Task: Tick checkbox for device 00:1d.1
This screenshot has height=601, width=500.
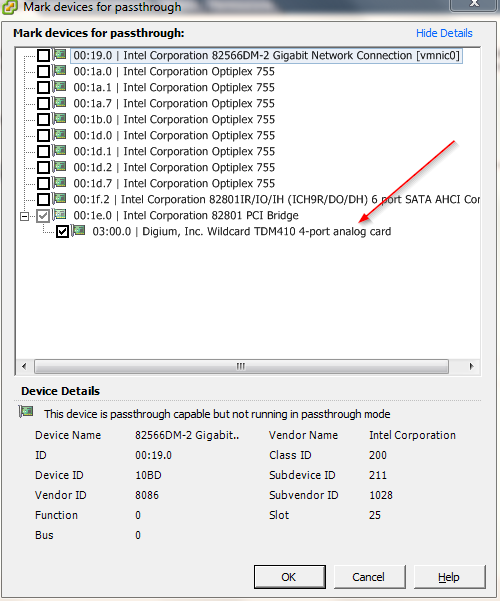Action: (43, 151)
